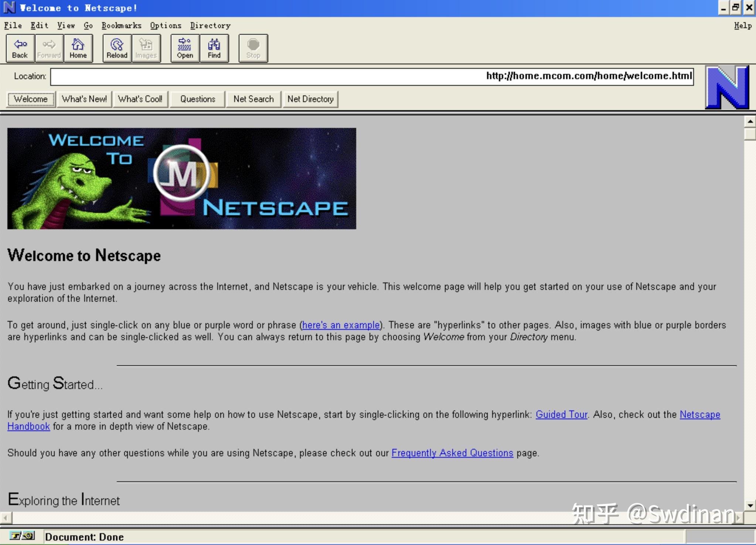
Task: Click the Welcome directory button
Action: [x=31, y=99]
